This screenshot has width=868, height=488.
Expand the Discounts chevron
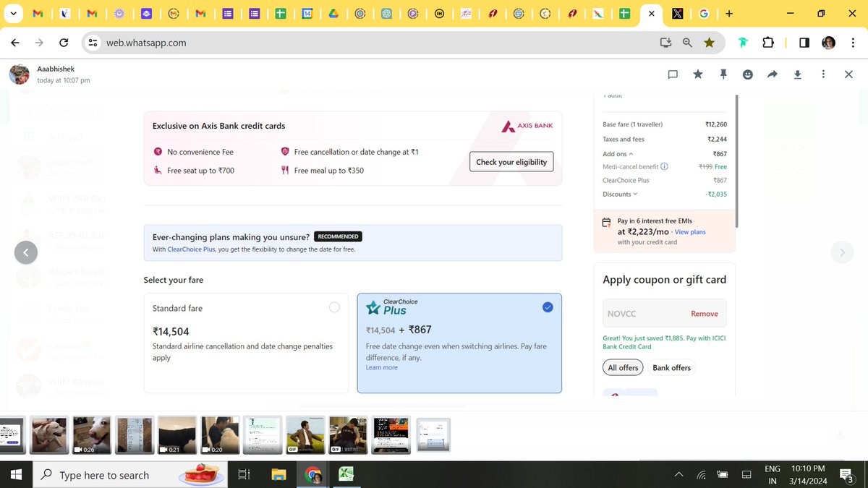point(635,194)
